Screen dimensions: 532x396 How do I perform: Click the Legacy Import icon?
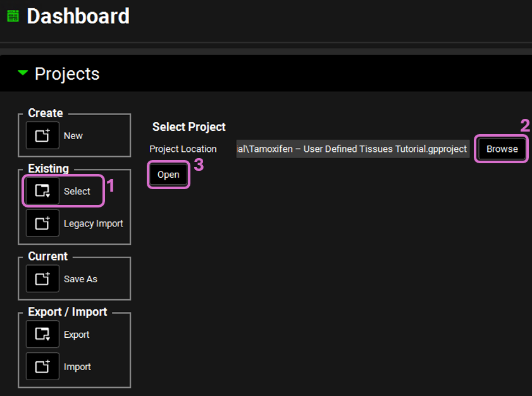(42, 223)
